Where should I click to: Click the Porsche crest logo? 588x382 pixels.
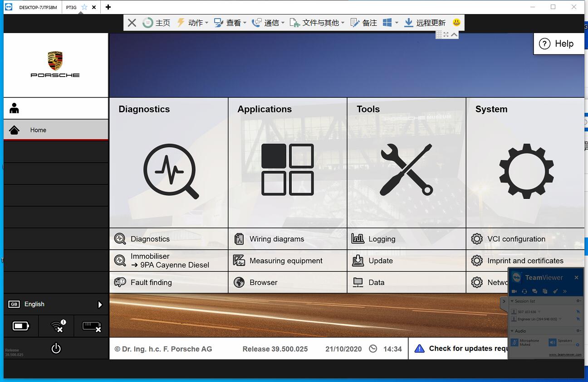(x=55, y=60)
